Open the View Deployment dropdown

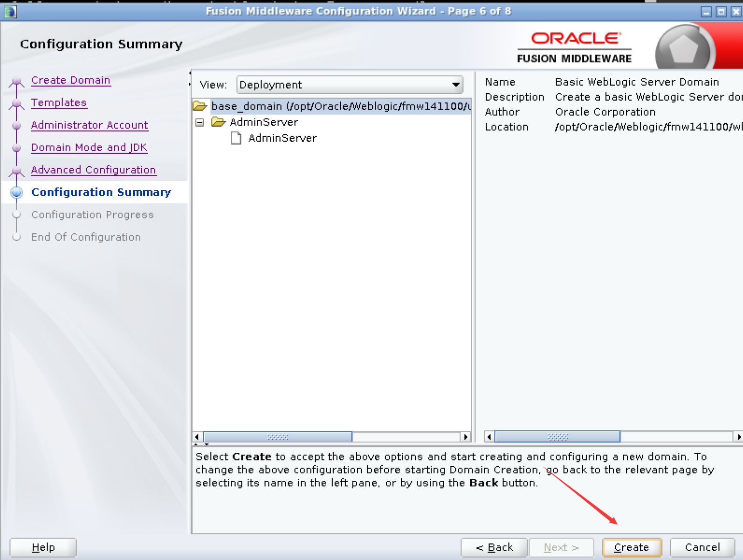(x=350, y=85)
